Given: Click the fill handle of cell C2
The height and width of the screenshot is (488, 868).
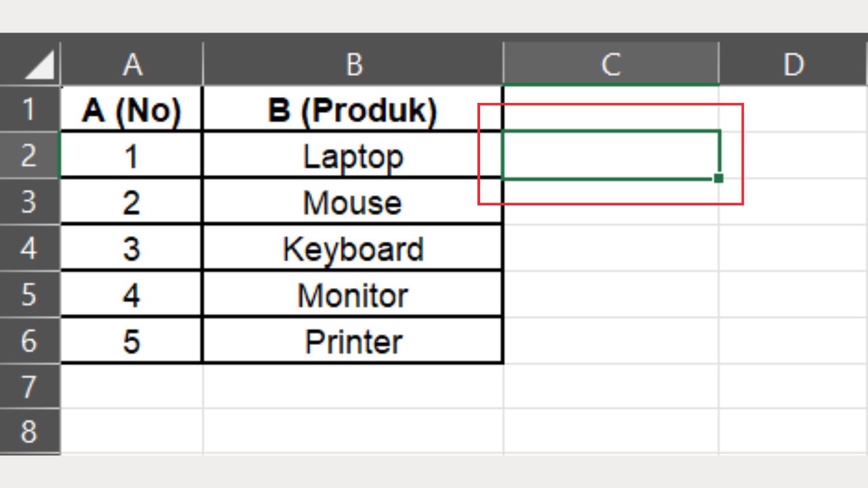Looking at the screenshot, I should pyautogui.click(x=719, y=178).
